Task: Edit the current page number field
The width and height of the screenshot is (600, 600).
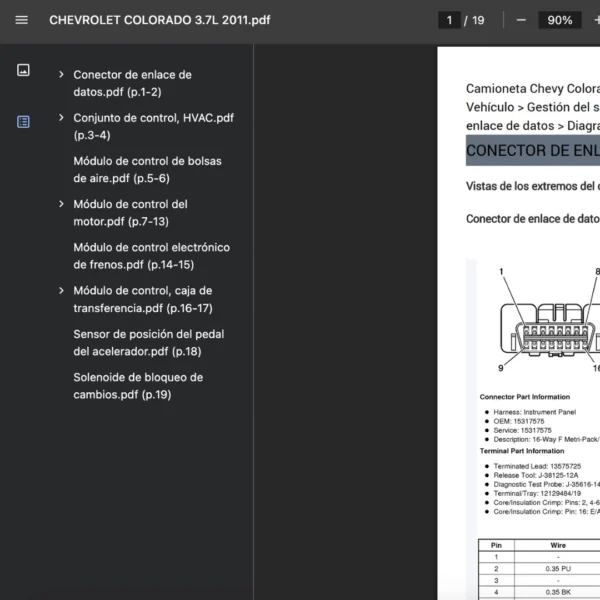Action: tap(449, 20)
